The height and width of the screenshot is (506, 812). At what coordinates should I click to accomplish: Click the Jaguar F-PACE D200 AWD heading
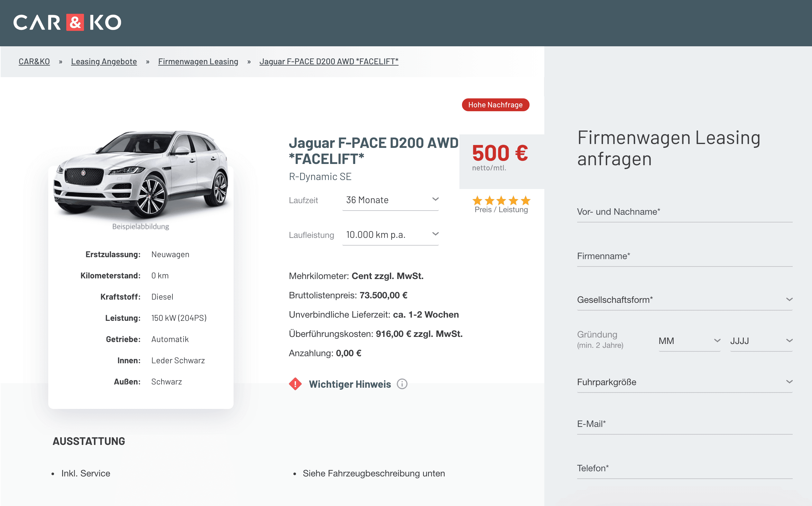(x=374, y=151)
